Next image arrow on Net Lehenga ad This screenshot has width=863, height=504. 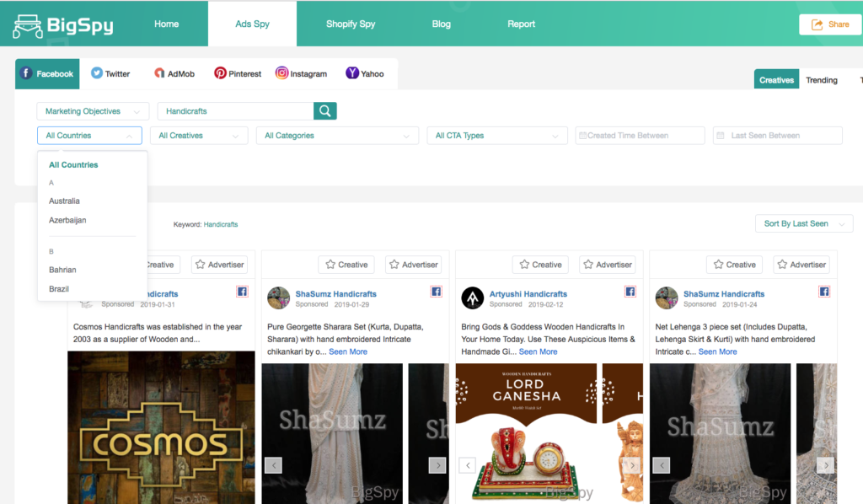(826, 465)
